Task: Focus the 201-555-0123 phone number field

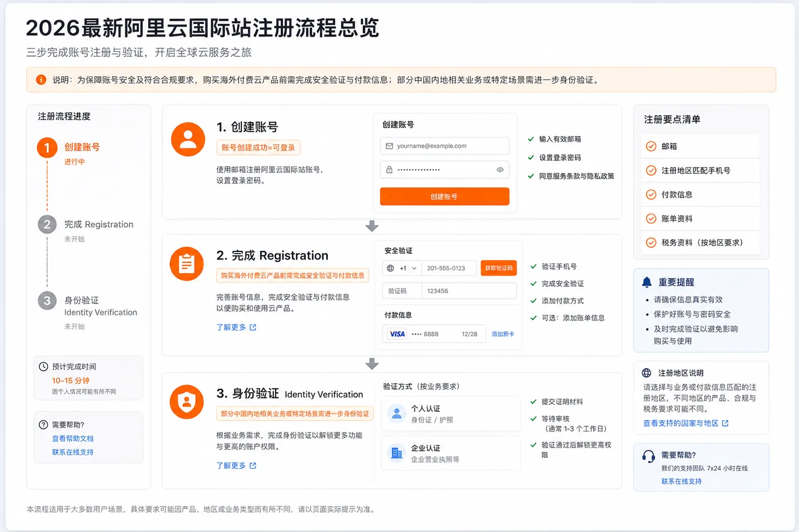Action: click(449, 268)
